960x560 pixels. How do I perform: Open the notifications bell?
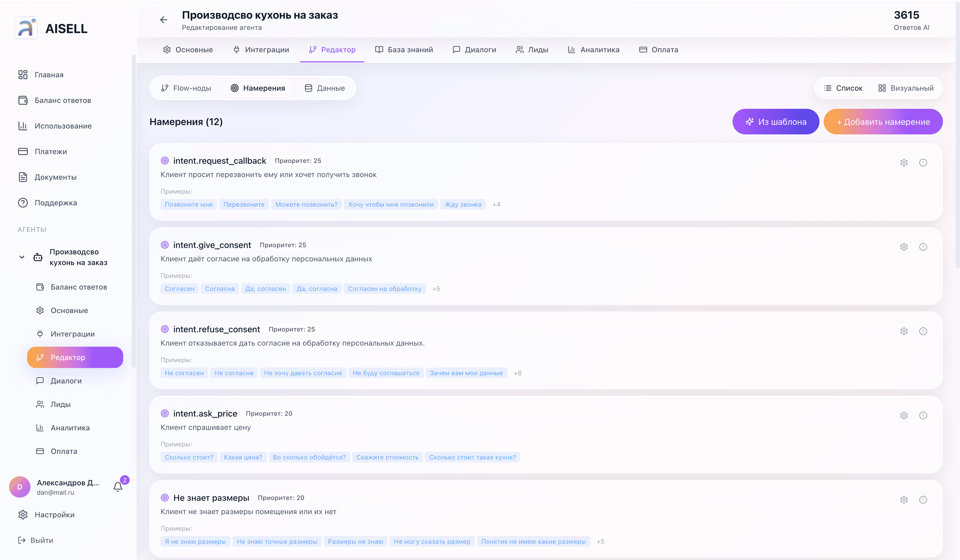(x=117, y=486)
